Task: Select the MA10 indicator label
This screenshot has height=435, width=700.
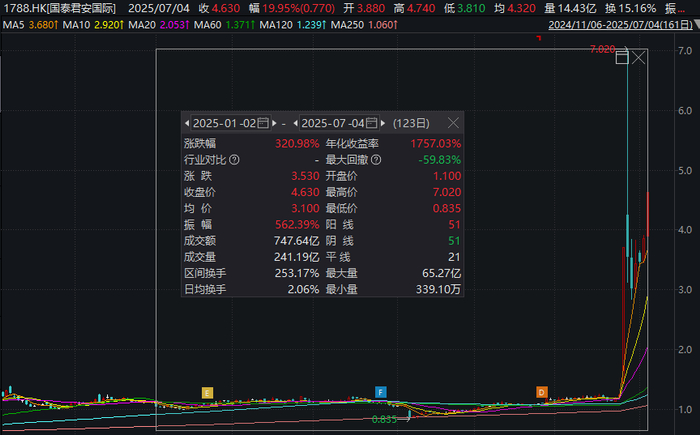Action: (x=77, y=25)
